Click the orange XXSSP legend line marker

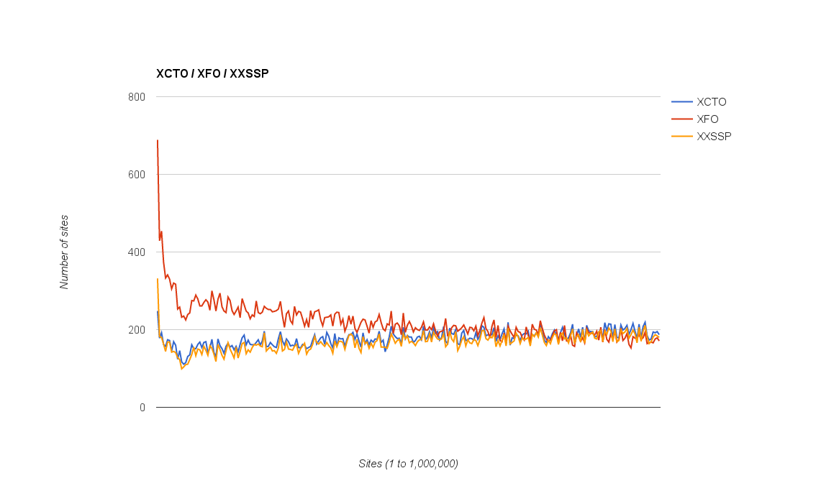[681, 137]
